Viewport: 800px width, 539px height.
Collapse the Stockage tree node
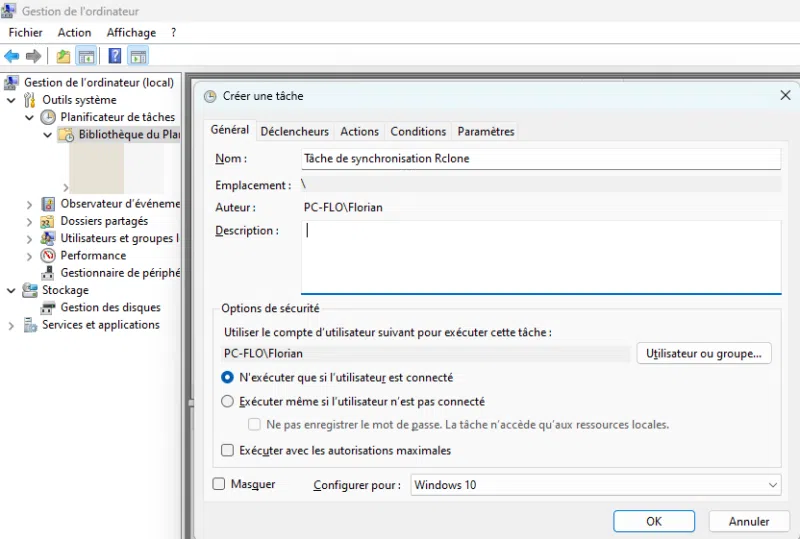(x=11, y=291)
